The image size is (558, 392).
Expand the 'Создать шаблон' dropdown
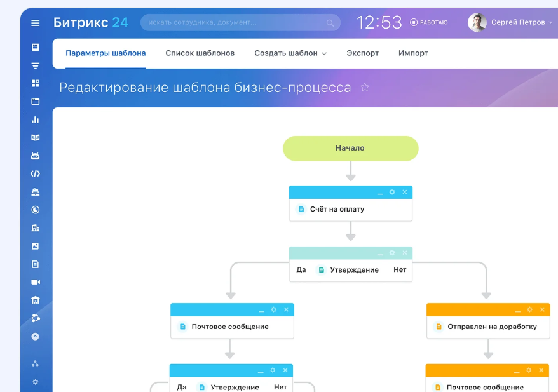coord(290,53)
